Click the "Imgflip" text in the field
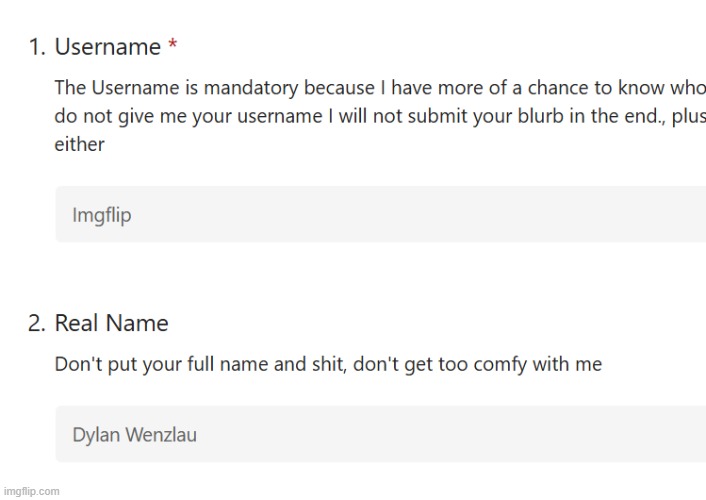The width and height of the screenshot is (706, 500). (x=101, y=215)
